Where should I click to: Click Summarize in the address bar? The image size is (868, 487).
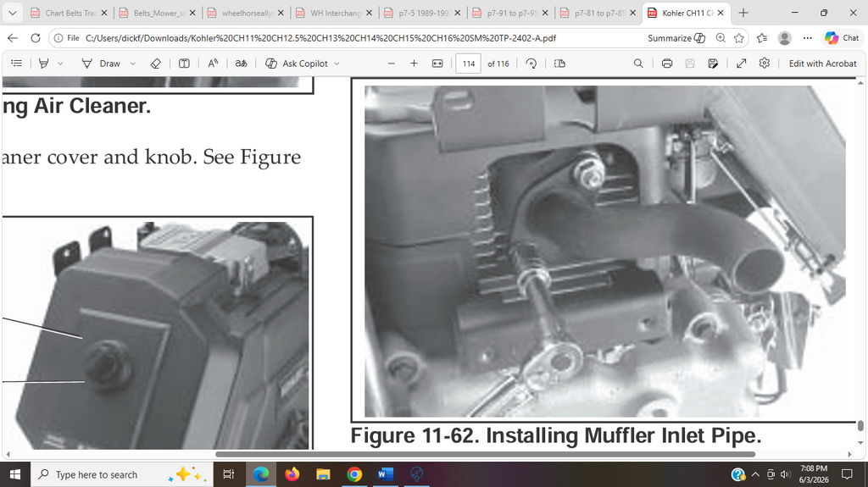tap(676, 38)
